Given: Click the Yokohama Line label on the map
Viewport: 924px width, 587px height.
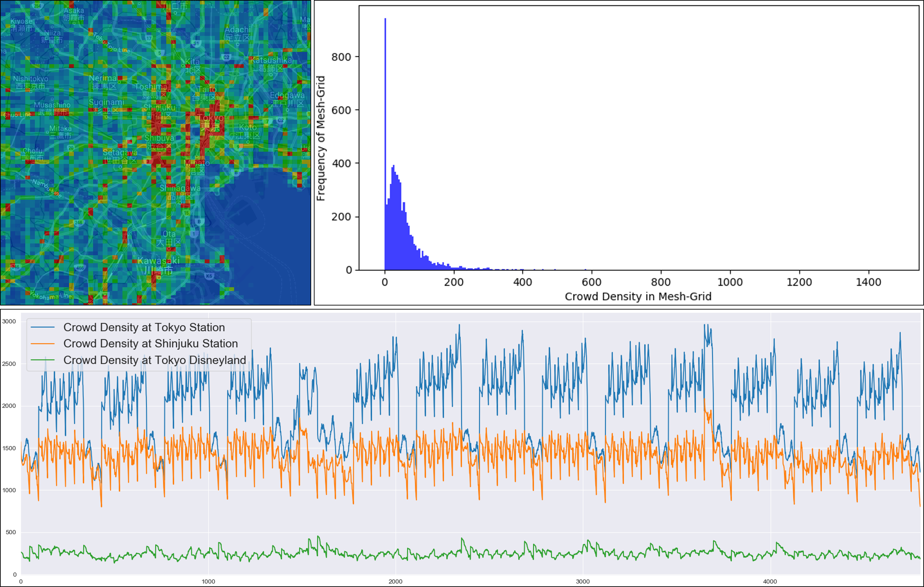Looking at the screenshot, I should point(51,296).
